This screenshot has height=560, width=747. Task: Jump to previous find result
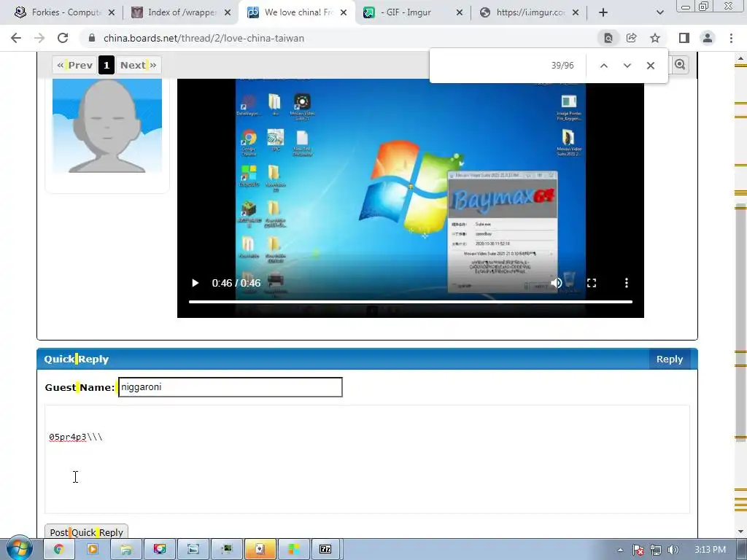[x=603, y=66]
